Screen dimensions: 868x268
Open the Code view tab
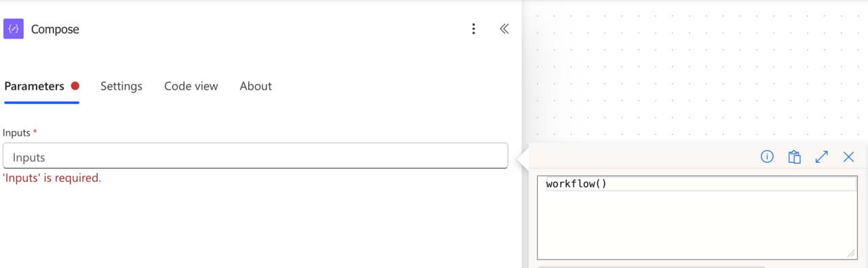[x=191, y=86]
